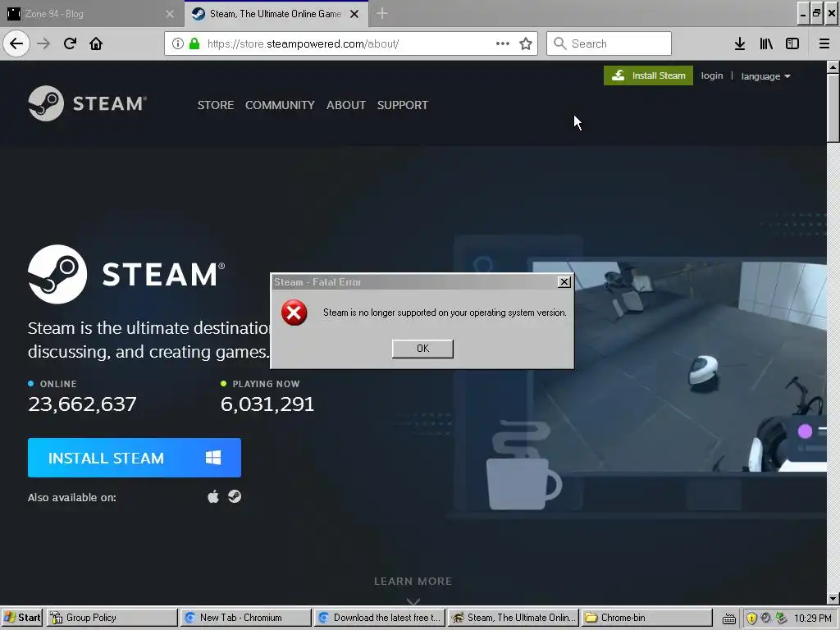Close the Steam Fatal Error dialog

click(564, 282)
